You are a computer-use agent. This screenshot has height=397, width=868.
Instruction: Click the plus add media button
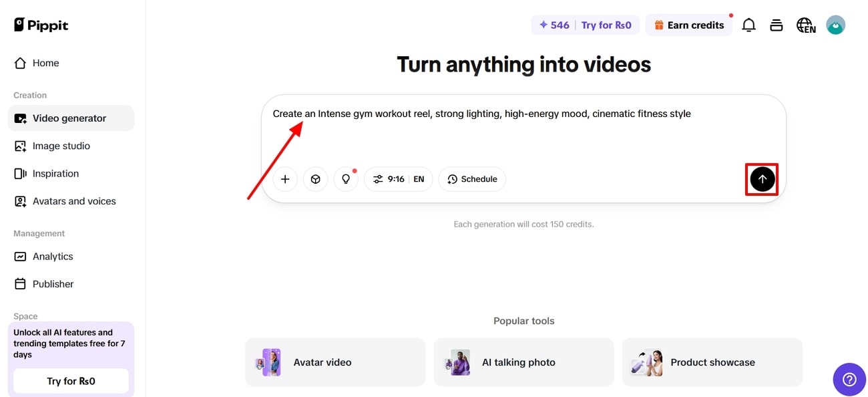(285, 179)
